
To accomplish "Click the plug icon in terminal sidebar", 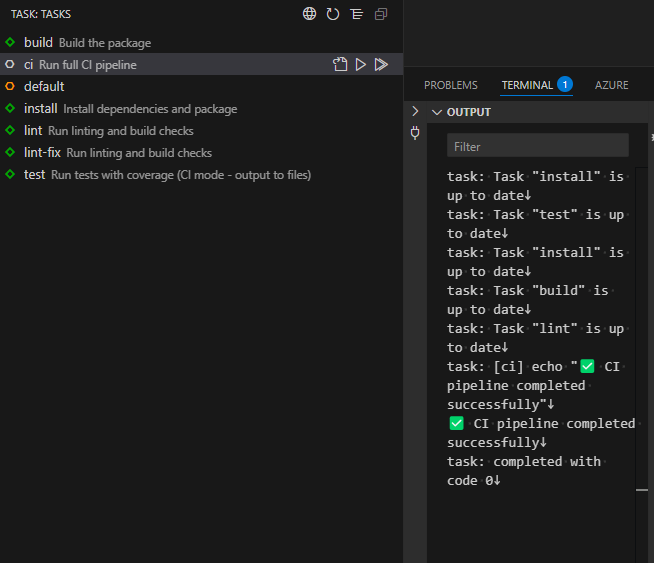I will [415, 133].
